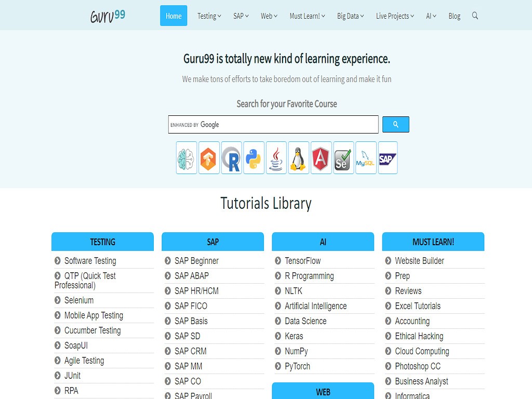Open the Blog menu item
The image size is (532, 399).
pyautogui.click(x=454, y=16)
